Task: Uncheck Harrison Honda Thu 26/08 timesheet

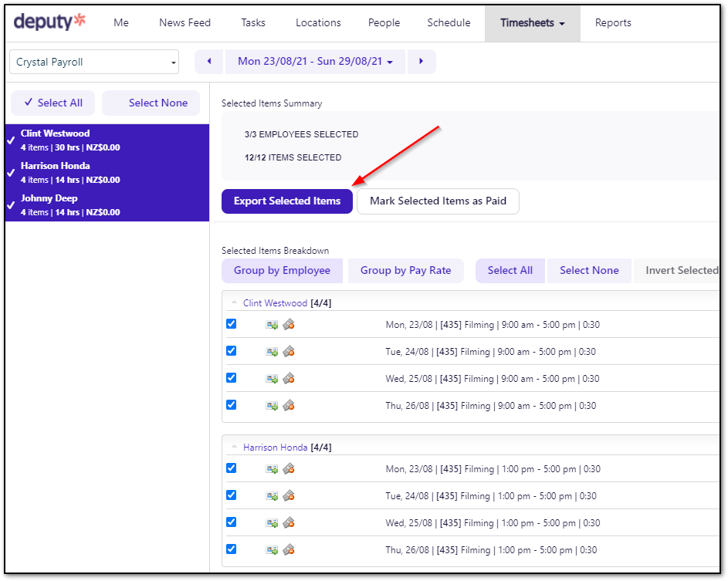Action: [231, 549]
